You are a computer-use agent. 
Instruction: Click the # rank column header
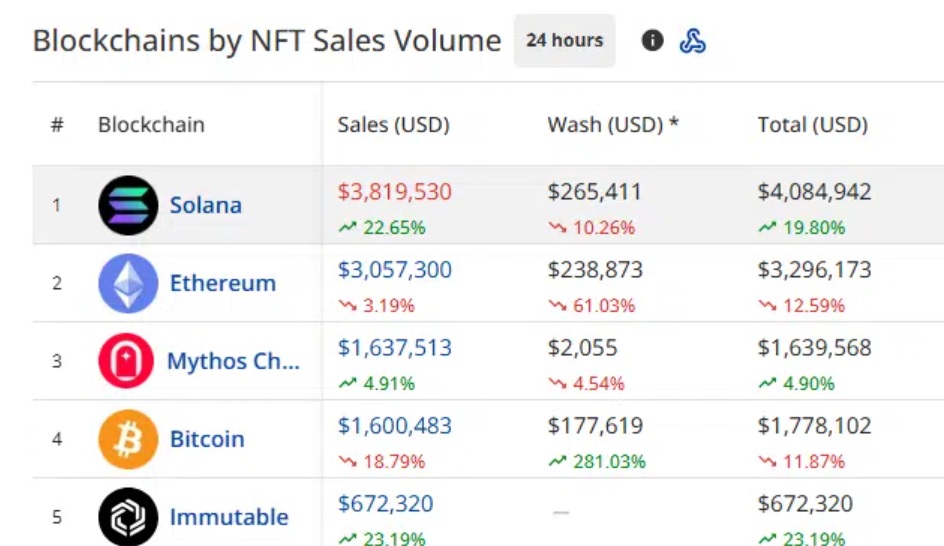click(57, 125)
